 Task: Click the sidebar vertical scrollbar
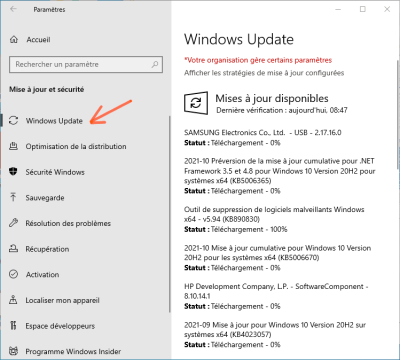coord(170,214)
